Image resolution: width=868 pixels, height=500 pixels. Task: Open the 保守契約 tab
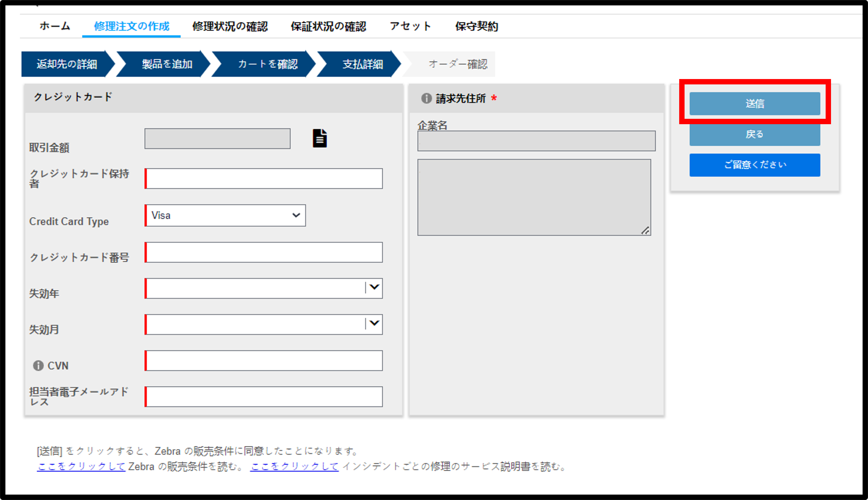(477, 27)
